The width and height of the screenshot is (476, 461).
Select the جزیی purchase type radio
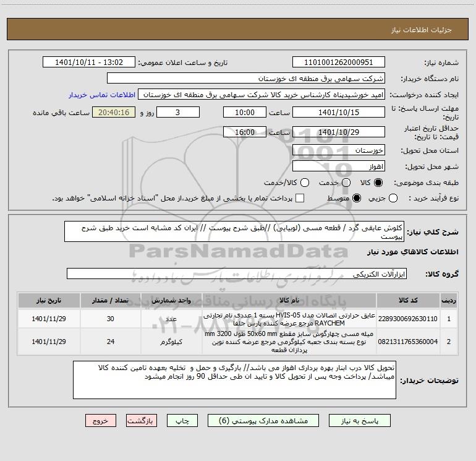coord(393,199)
